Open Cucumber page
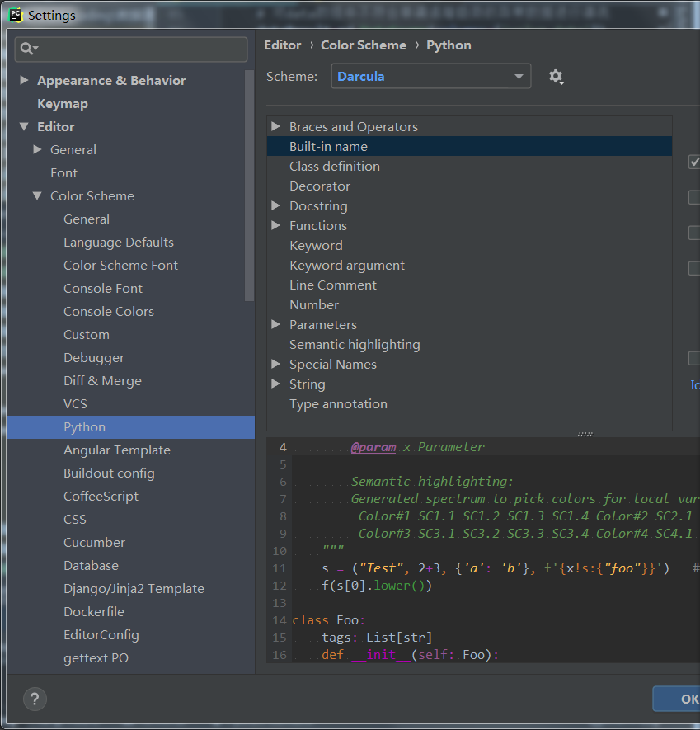Viewport: 700px width, 730px height. click(95, 543)
